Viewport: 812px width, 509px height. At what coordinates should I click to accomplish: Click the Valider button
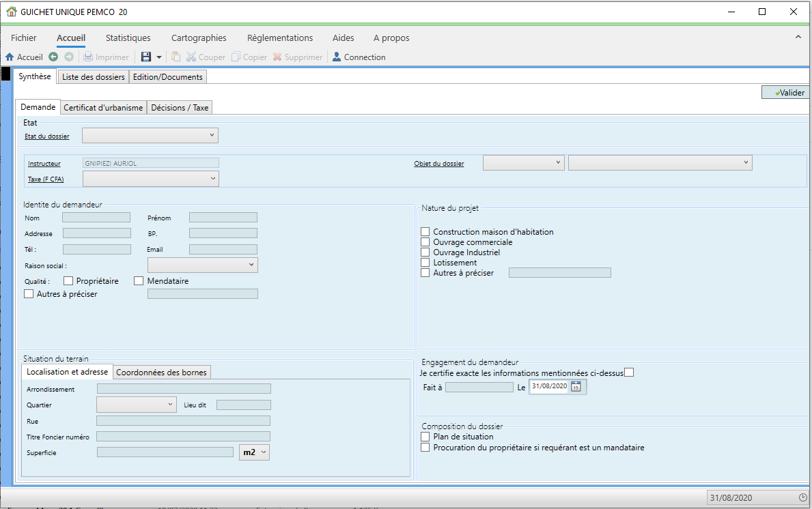785,93
